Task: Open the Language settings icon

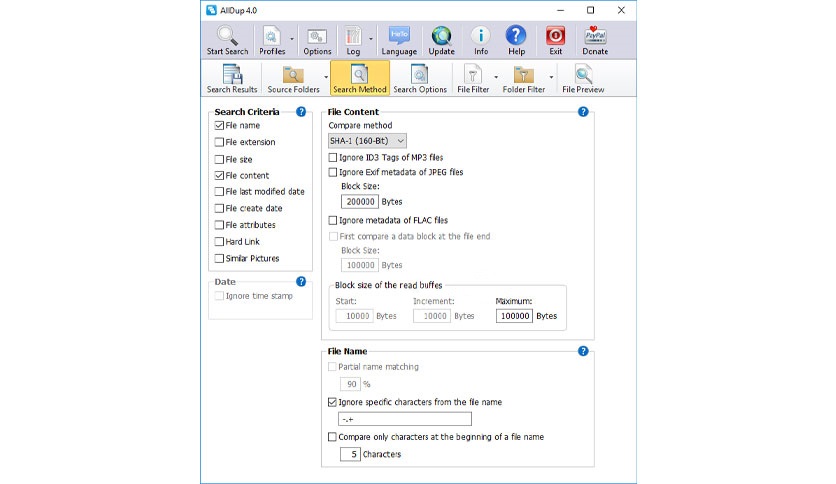Action: click(399, 37)
